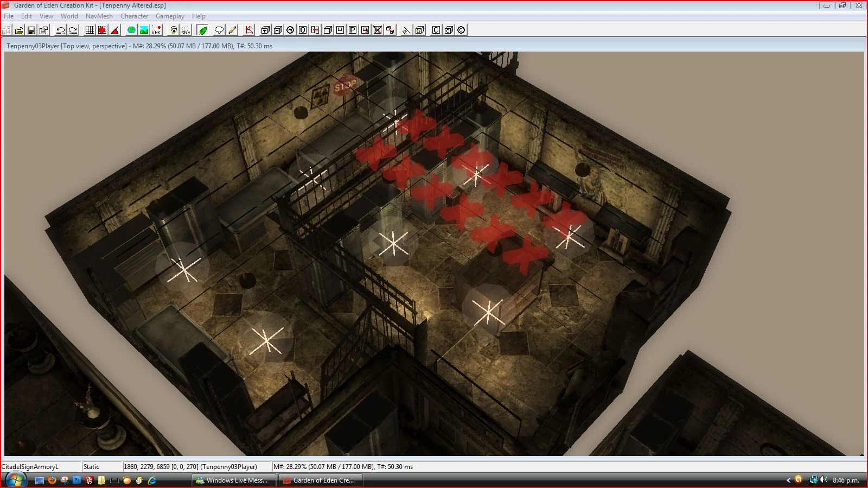Select the STOP sign in the viewport

(345, 85)
